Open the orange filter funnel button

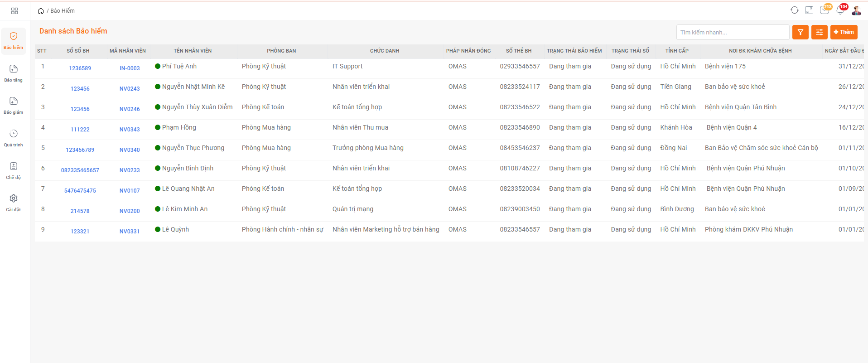800,32
